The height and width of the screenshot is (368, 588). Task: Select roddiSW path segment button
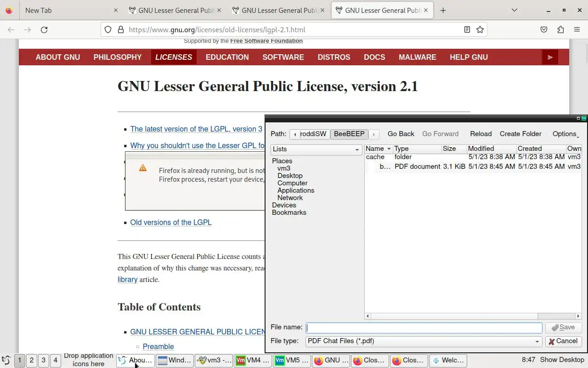tap(314, 134)
